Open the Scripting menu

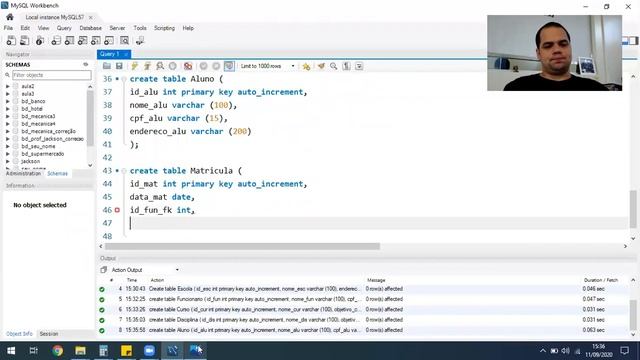(x=164, y=28)
